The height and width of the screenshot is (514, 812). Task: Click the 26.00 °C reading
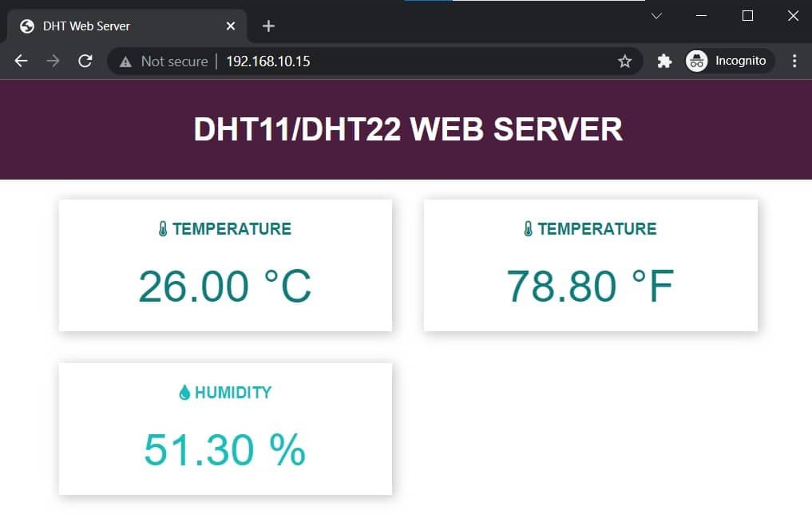tap(224, 286)
